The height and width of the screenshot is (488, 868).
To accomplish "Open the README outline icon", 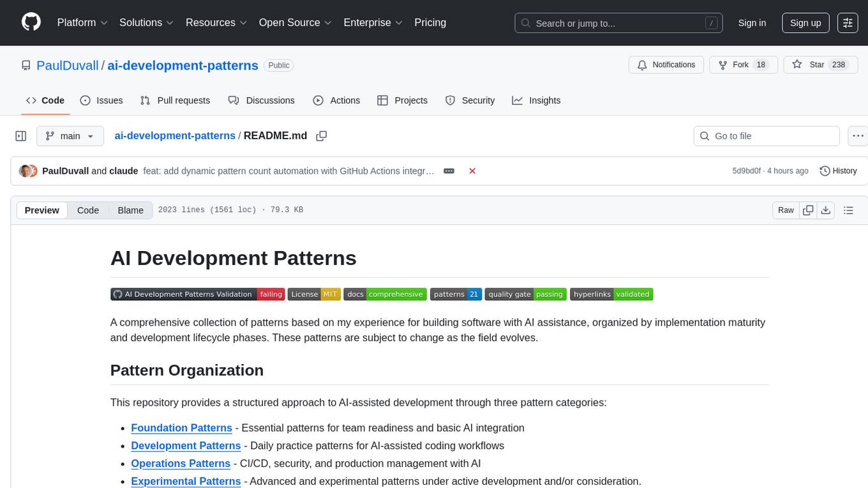I will click(x=848, y=210).
